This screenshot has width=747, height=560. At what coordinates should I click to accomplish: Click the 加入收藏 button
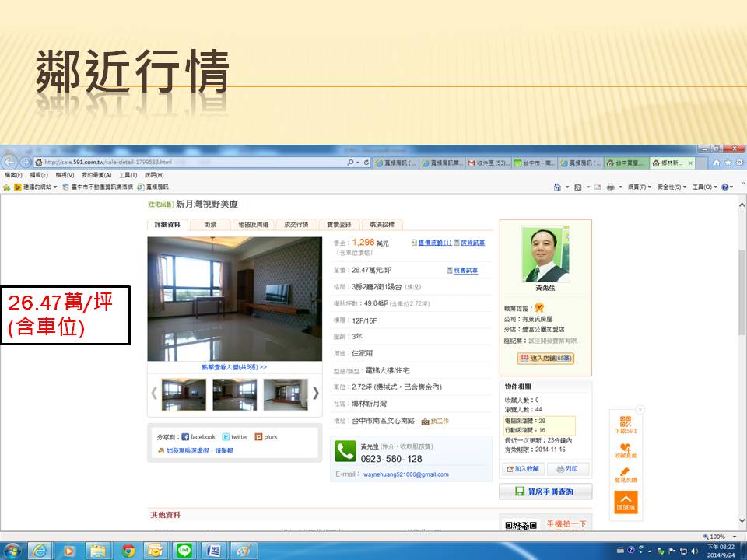point(523,469)
